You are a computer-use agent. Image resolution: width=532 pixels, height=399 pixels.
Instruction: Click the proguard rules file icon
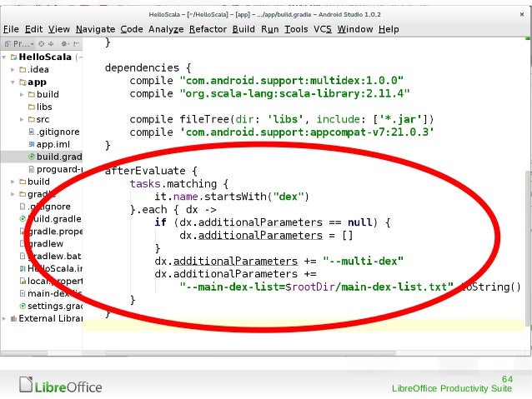click(x=32, y=169)
